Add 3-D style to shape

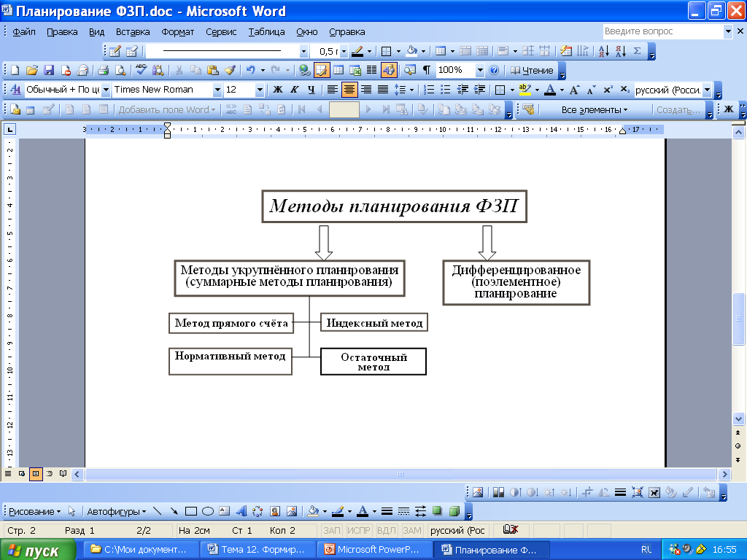point(454,511)
